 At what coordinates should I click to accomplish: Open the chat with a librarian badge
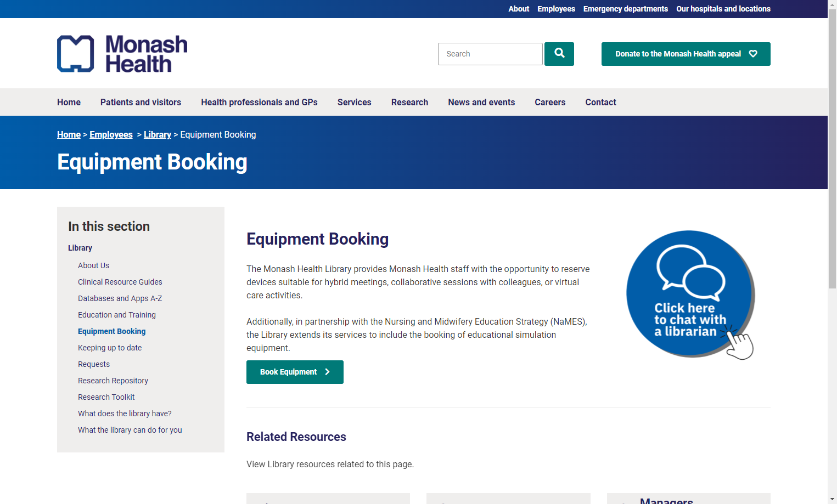click(x=690, y=295)
